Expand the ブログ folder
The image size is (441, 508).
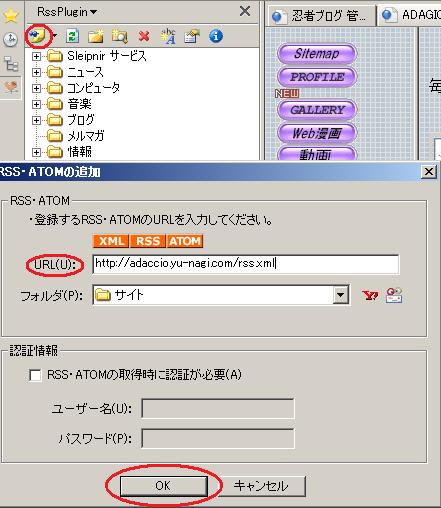36,120
